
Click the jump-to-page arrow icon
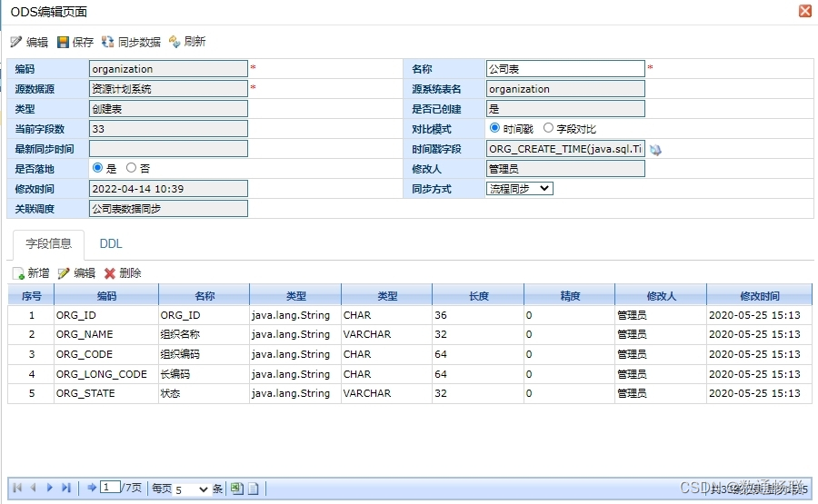point(92,488)
